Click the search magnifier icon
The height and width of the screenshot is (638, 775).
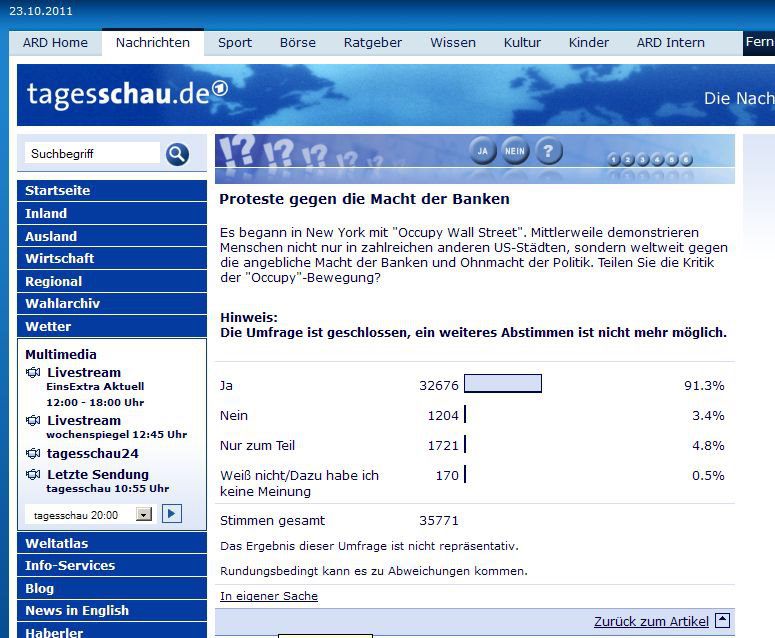click(177, 155)
